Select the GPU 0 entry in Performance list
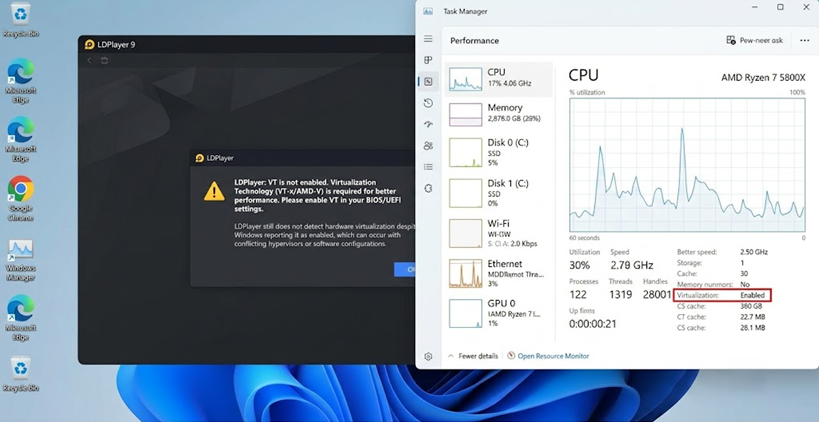The image size is (819, 422). 498,313
